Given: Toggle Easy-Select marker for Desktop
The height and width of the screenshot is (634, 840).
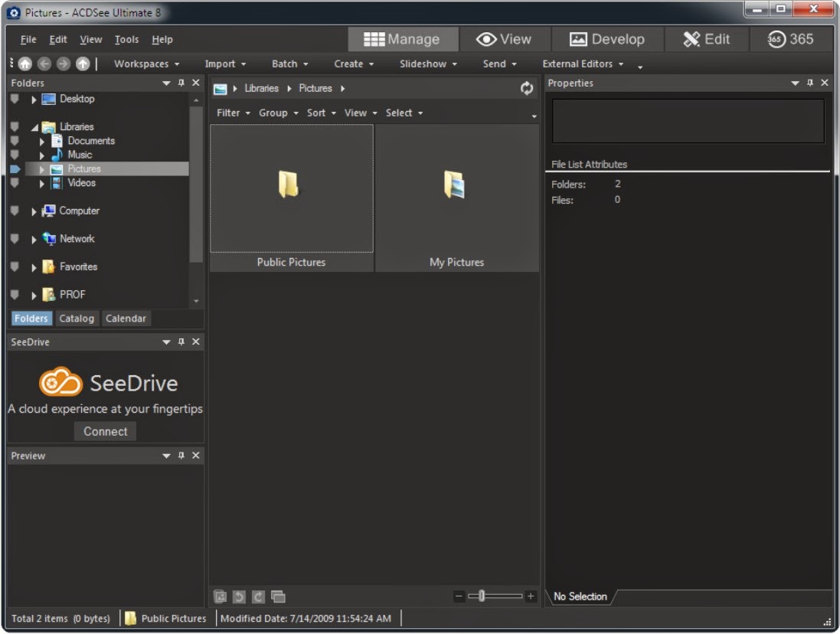Looking at the screenshot, I should tap(15, 99).
